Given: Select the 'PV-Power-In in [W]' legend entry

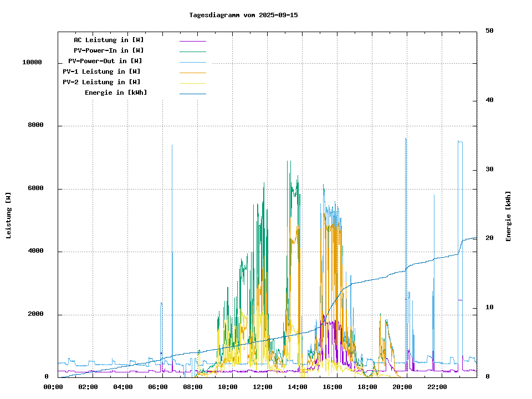Looking at the screenshot, I should coord(109,50).
